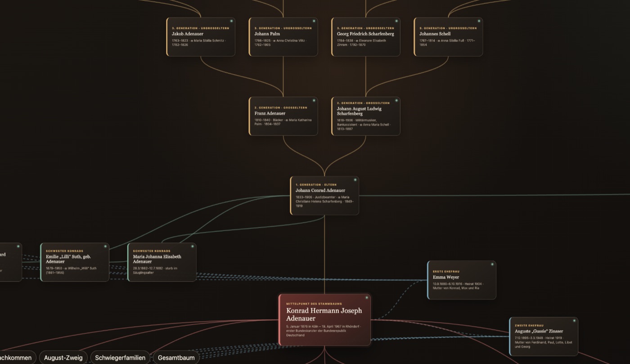The image size is (630, 364).
Task: Click the "1. Generation · Eltern" label
Action: click(316, 185)
